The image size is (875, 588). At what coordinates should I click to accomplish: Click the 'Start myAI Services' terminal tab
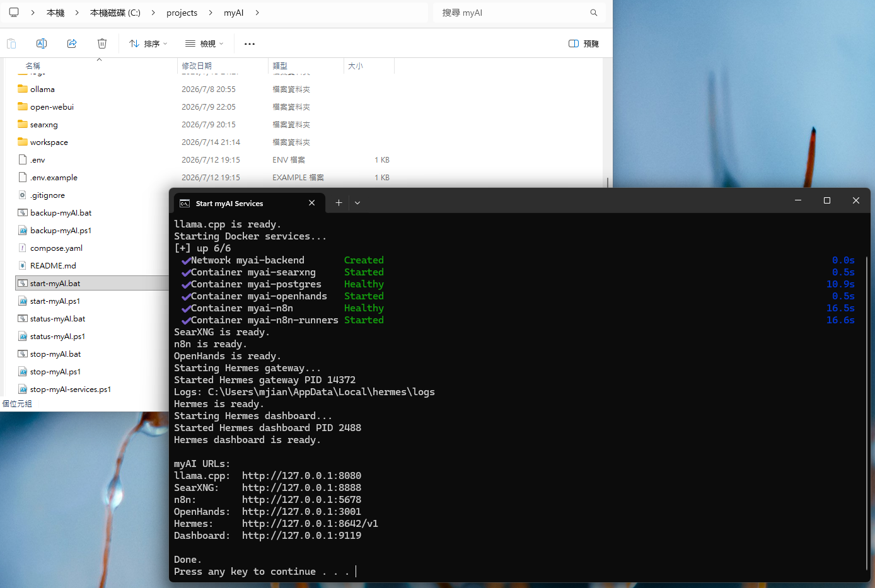pyautogui.click(x=249, y=203)
